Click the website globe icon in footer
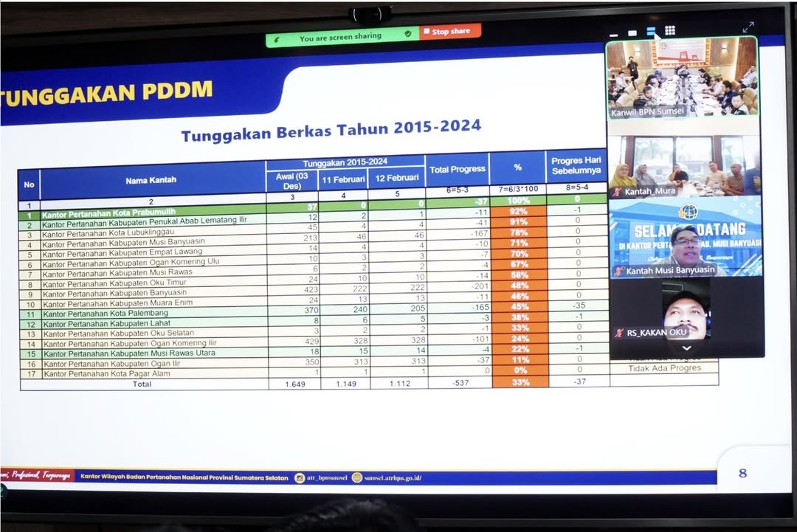 pyautogui.click(x=357, y=477)
